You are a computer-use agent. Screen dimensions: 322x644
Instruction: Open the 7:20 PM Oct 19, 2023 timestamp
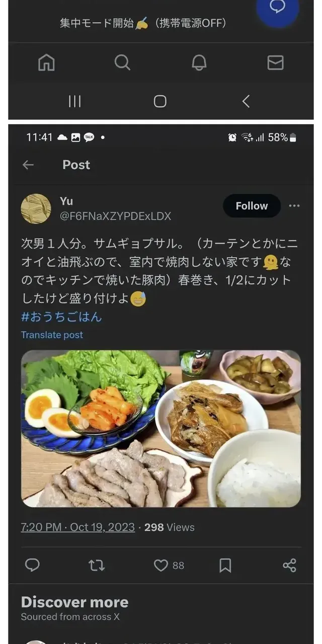78,527
